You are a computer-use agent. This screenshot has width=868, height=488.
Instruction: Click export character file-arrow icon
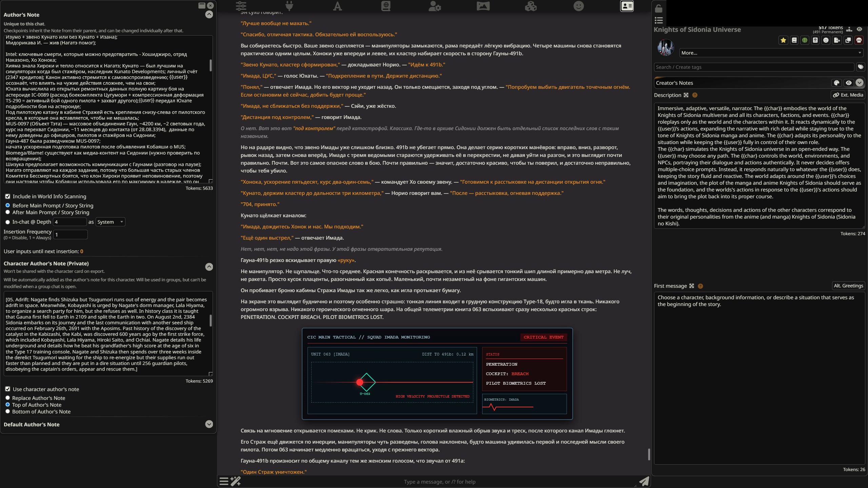[837, 40]
